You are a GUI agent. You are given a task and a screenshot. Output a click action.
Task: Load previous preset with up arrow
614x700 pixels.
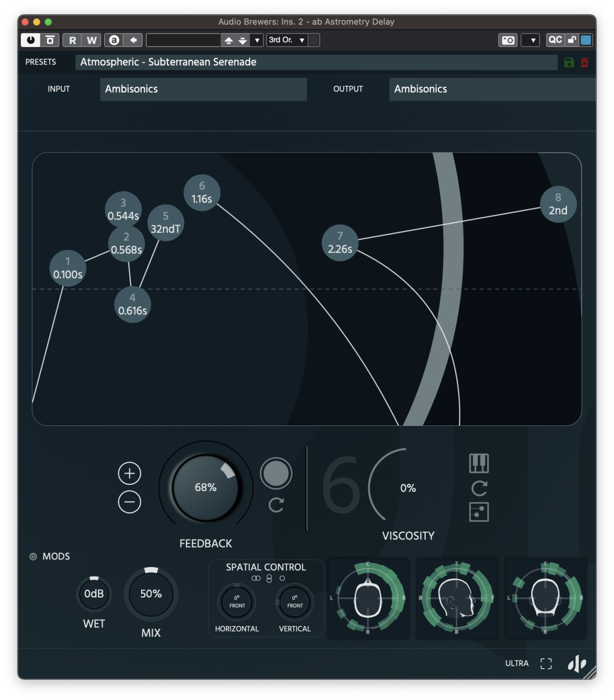[229, 40]
